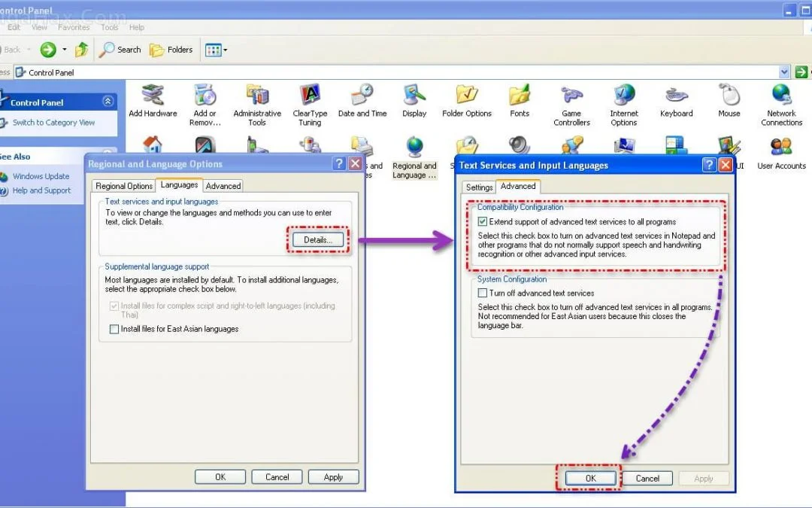Open the Network Connections icon
The width and height of the screenshot is (812, 508).
(781, 96)
